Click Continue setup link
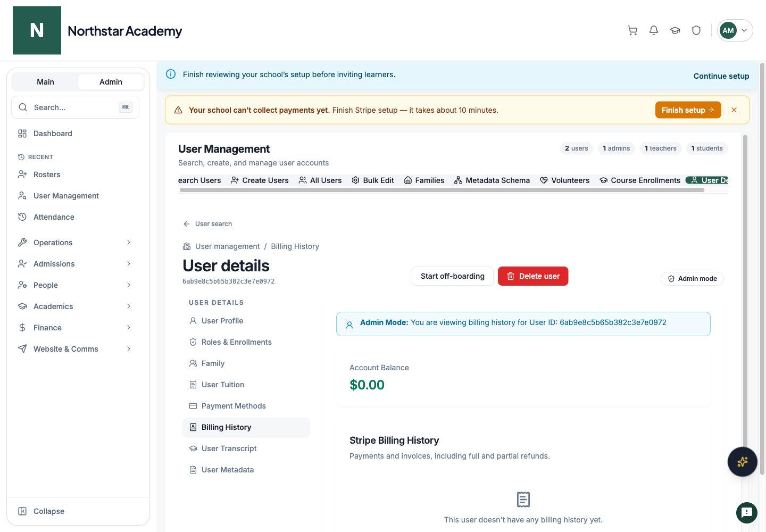 pyautogui.click(x=721, y=76)
